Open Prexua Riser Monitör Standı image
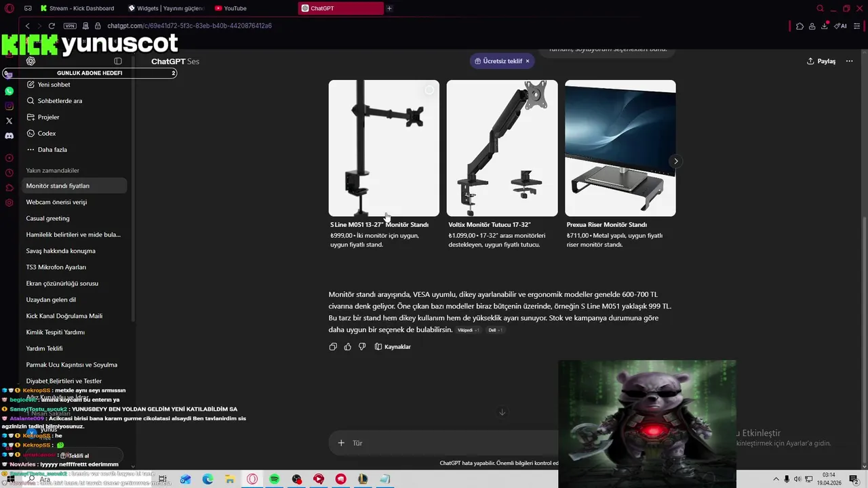Image resolution: width=868 pixels, height=488 pixels. pyautogui.click(x=620, y=148)
